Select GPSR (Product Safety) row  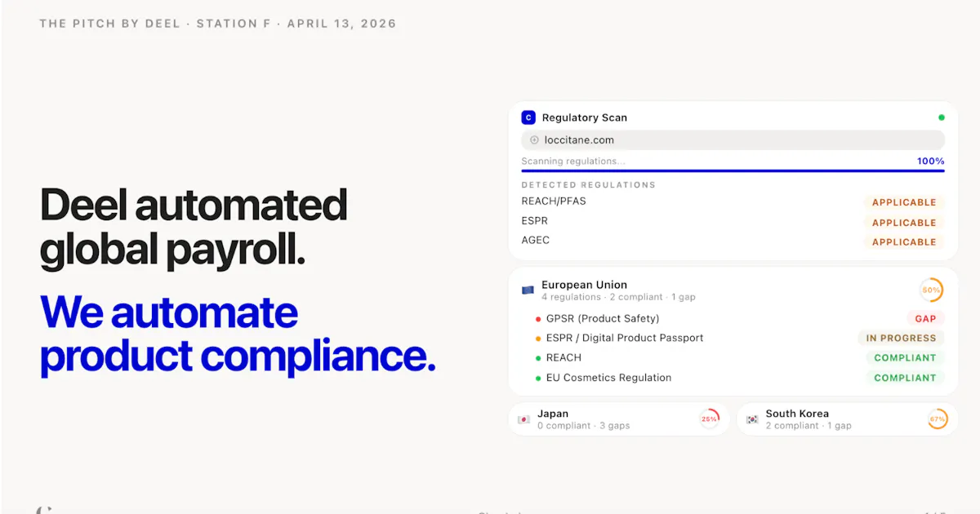(740, 318)
